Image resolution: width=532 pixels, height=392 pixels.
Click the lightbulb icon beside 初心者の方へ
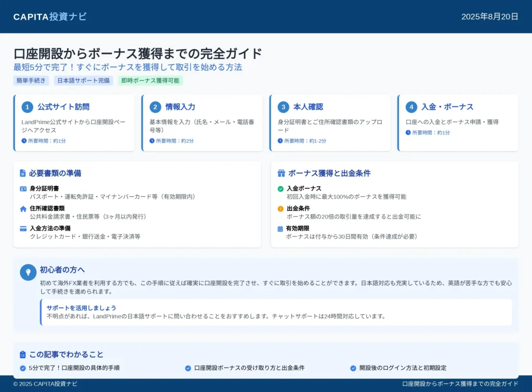[28, 272]
